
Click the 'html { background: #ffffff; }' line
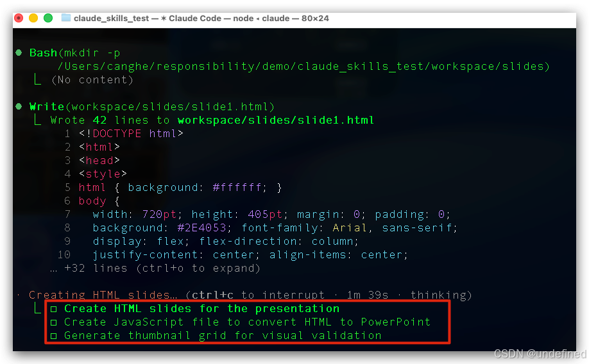[x=180, y=188]
